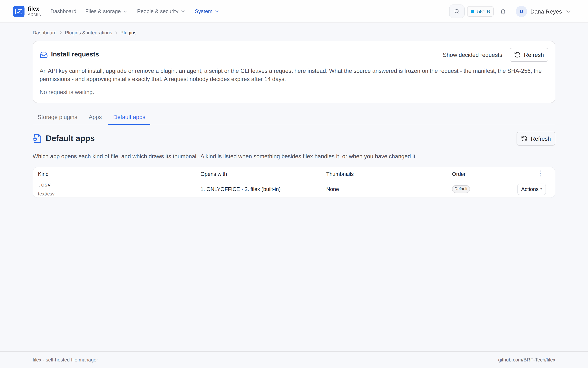This screenshot has height=368, width=588.
Task: Select the Default apps tab
Action: 129,117
